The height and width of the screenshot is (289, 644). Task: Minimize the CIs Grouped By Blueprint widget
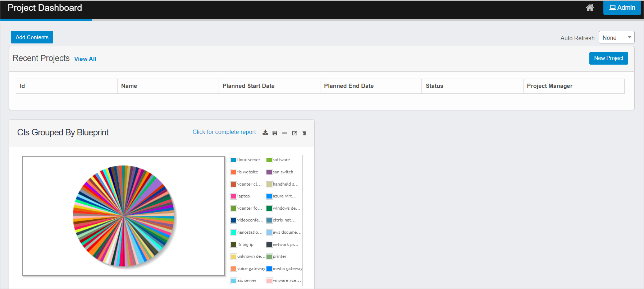coord(284,133)
